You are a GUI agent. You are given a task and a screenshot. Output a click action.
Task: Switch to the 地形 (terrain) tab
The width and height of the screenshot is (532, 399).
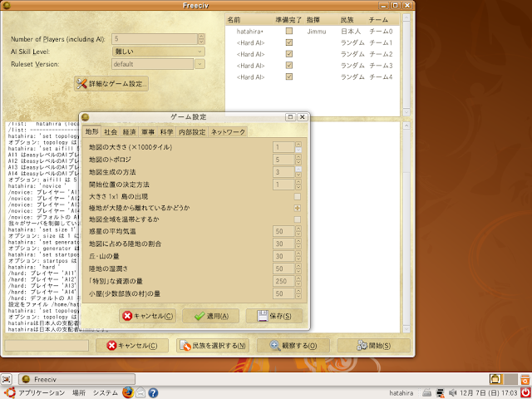coord(91,131)
